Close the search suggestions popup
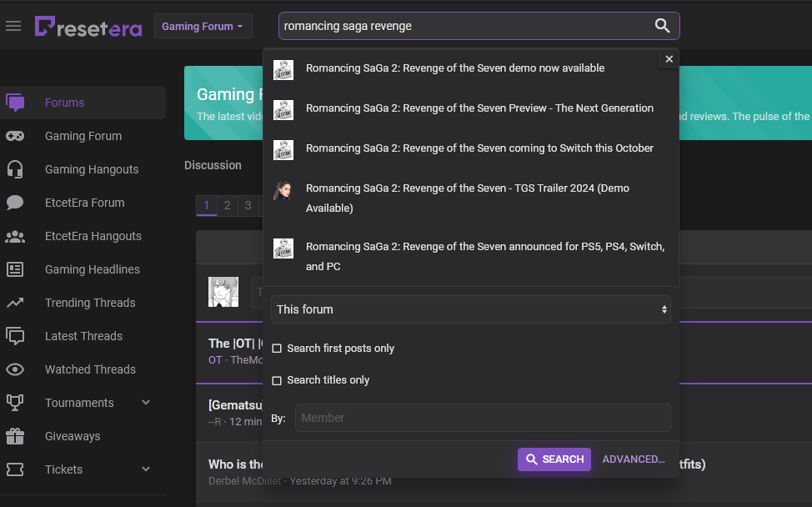 (x=669, y=59)
